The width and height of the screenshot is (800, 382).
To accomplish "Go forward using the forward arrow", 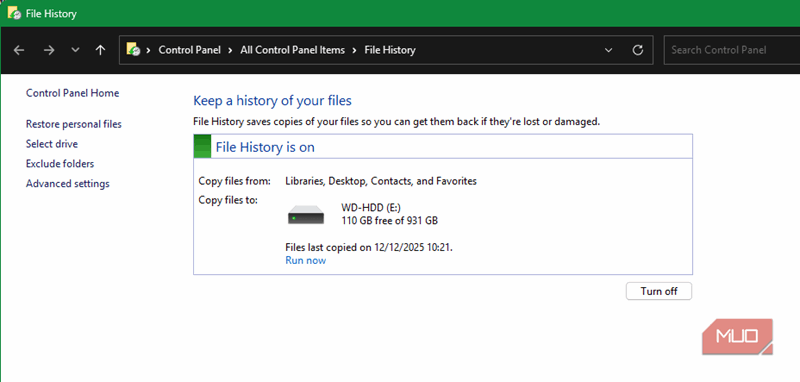I will (48, 50).
